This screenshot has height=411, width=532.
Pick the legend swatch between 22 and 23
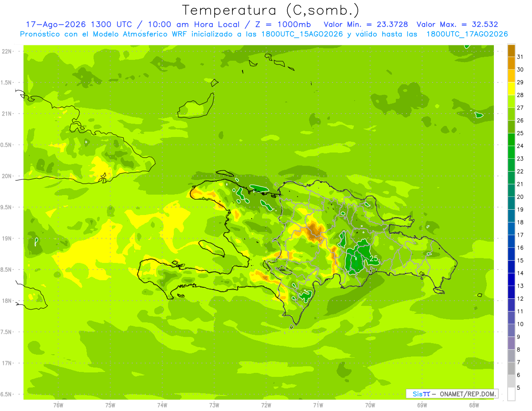click(511, 165)
